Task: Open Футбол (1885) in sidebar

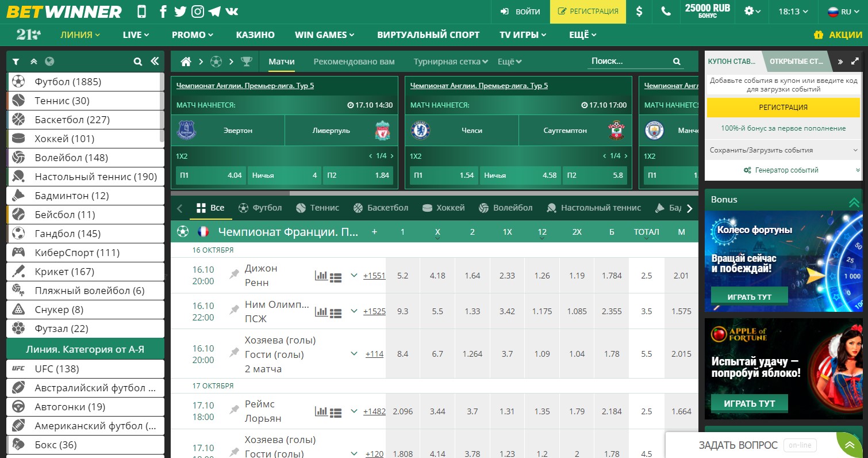Action: 85,82
